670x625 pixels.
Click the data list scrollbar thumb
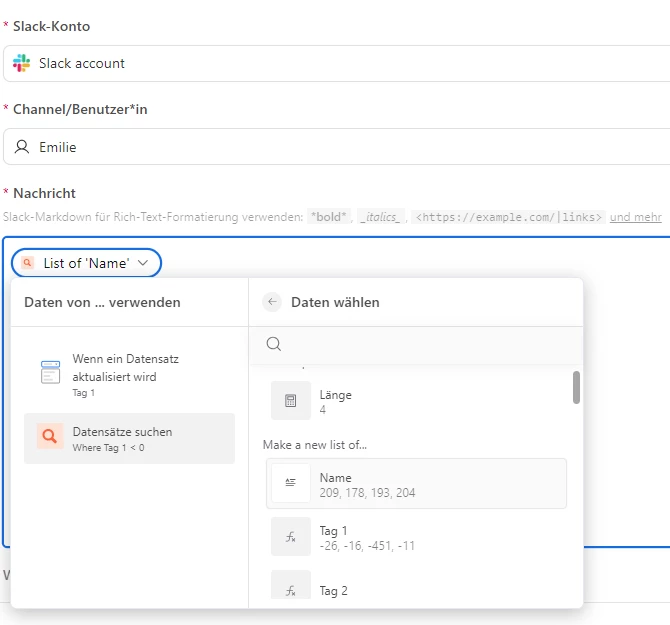(576, 387)
